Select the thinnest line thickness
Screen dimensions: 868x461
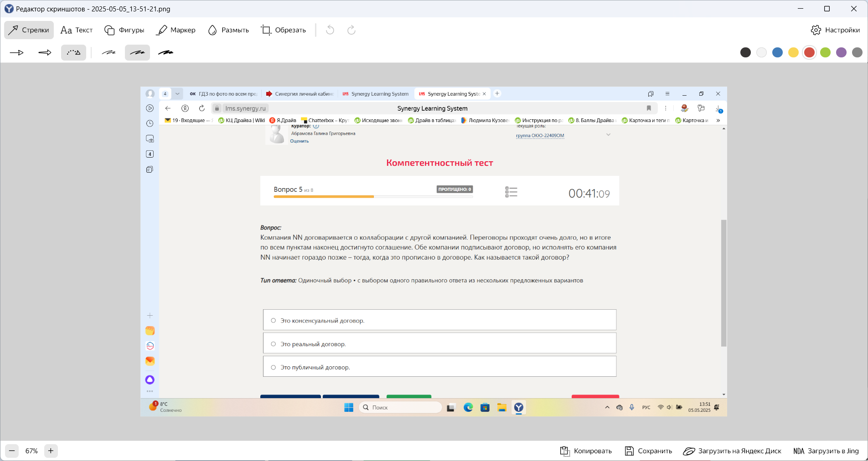[108, 53]
